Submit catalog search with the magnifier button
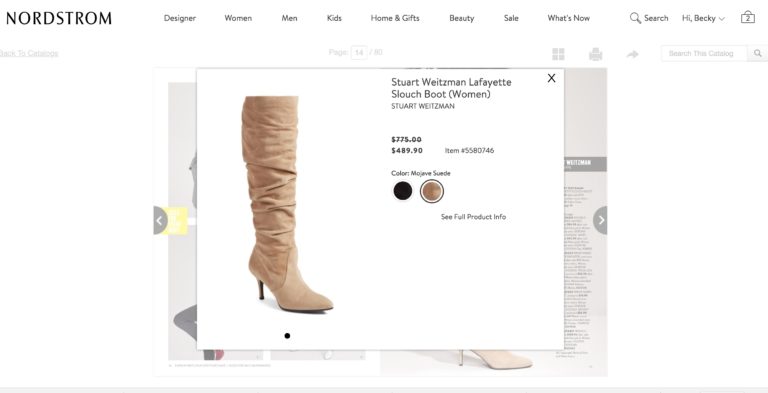 pos(757,53)
